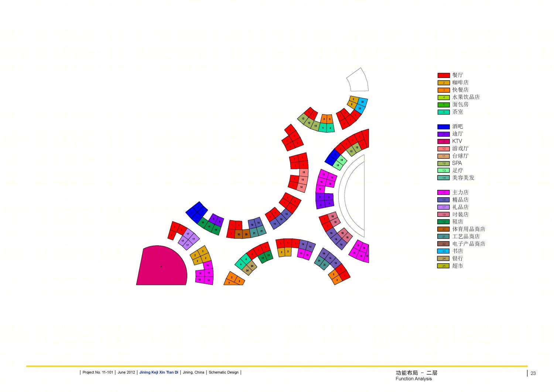Select the lavender legend swatch numbered 17

[444, 207]
